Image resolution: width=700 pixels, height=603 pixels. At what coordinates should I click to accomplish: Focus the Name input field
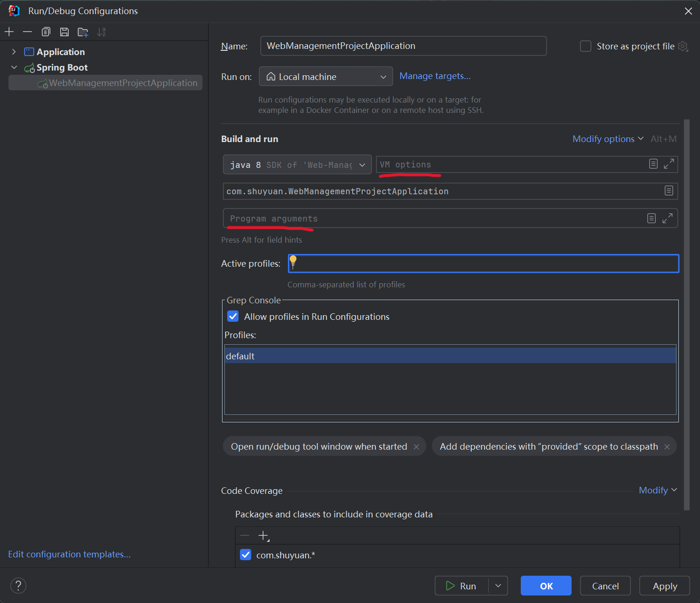pyautogui.click(x=403, y=46)
